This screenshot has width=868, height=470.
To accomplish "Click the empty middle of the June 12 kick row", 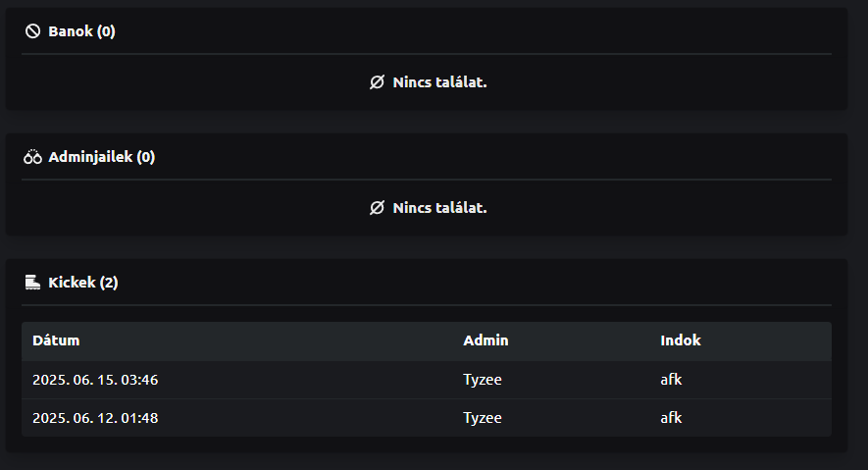I will (314, 418).
